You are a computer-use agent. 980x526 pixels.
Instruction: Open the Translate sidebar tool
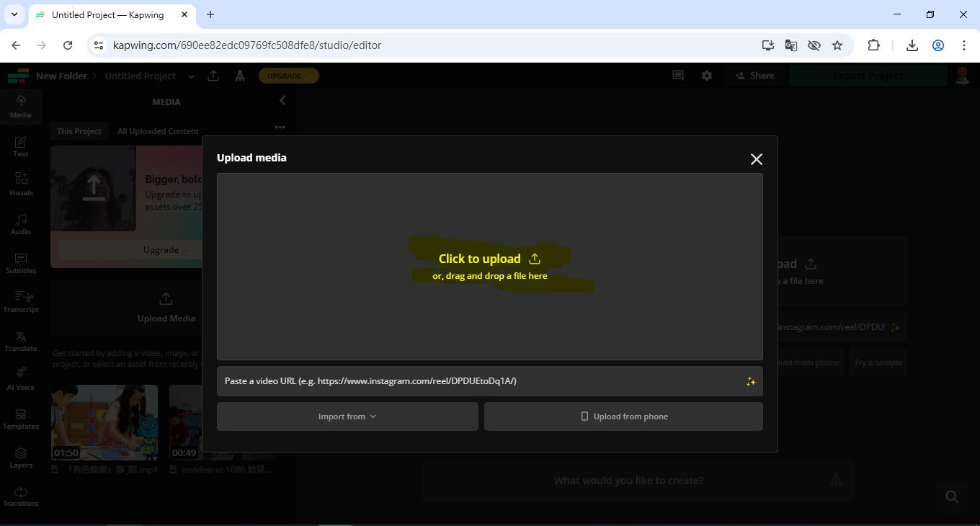coord(21,341)
